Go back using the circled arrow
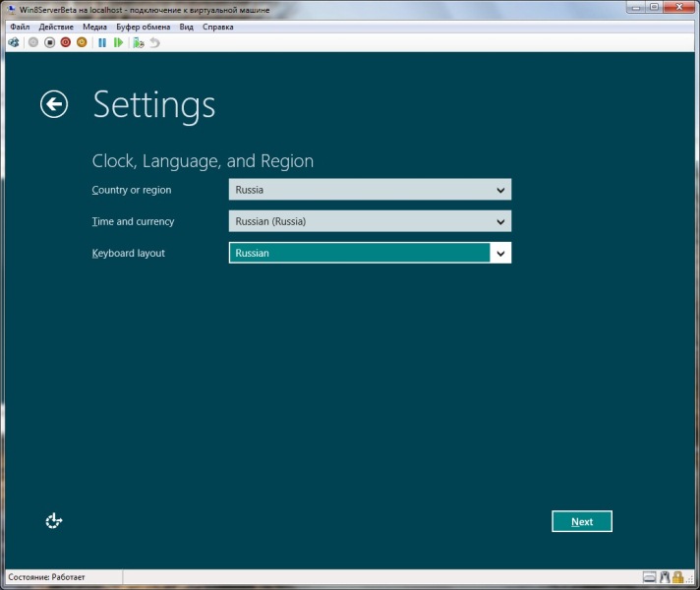The width and height of the screenshot is (700, 590). 54,104
